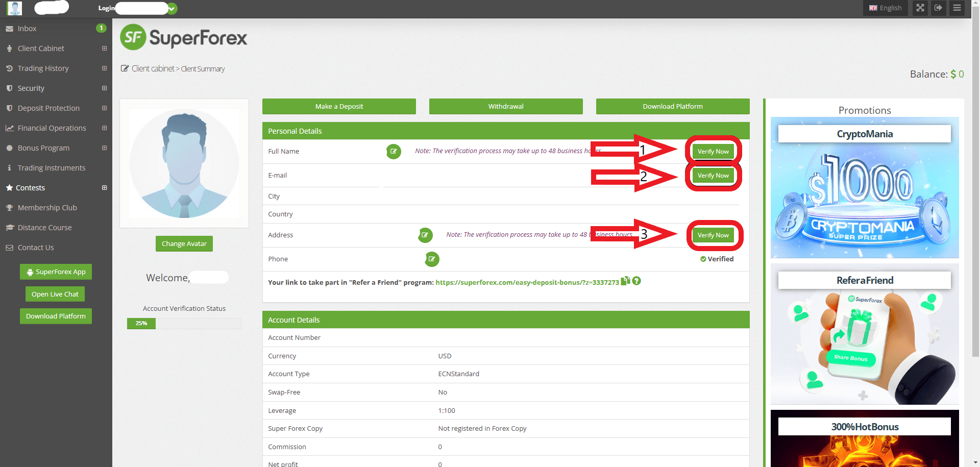Open the CryptoMania promotion banner
This screenshot has height=467, width=980.
pos(865,188)
